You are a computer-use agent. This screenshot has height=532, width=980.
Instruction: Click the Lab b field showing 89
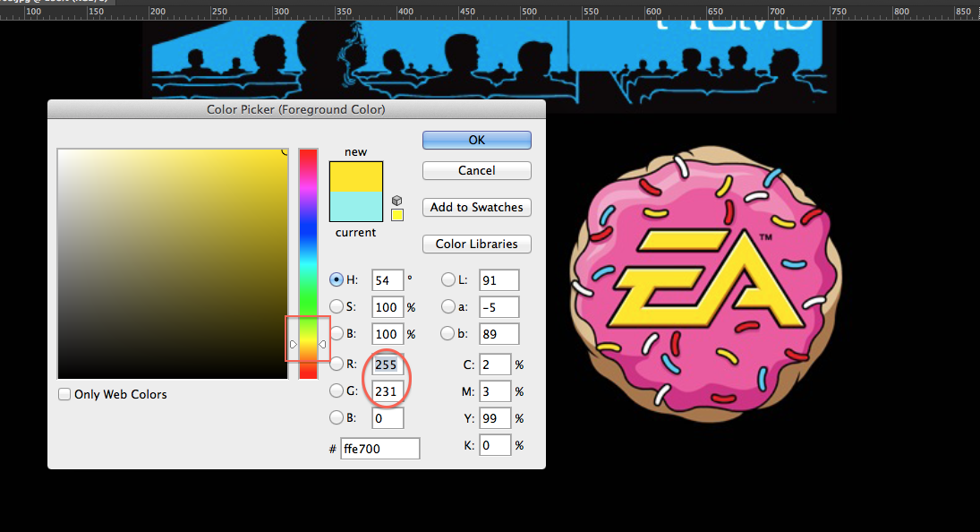click(499, 334)
